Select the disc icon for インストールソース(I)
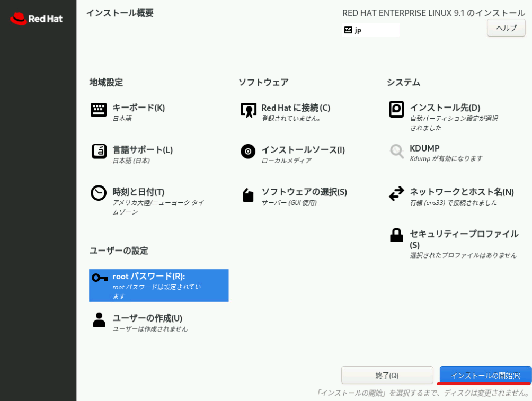Image resolution: width=532 pixels, height=401 pixels. point(248,152)
